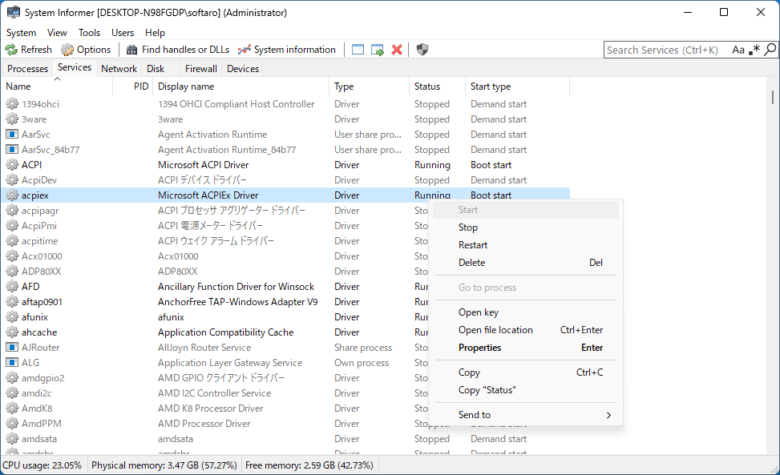Click the gear icon of AFD service

[12, 286]
